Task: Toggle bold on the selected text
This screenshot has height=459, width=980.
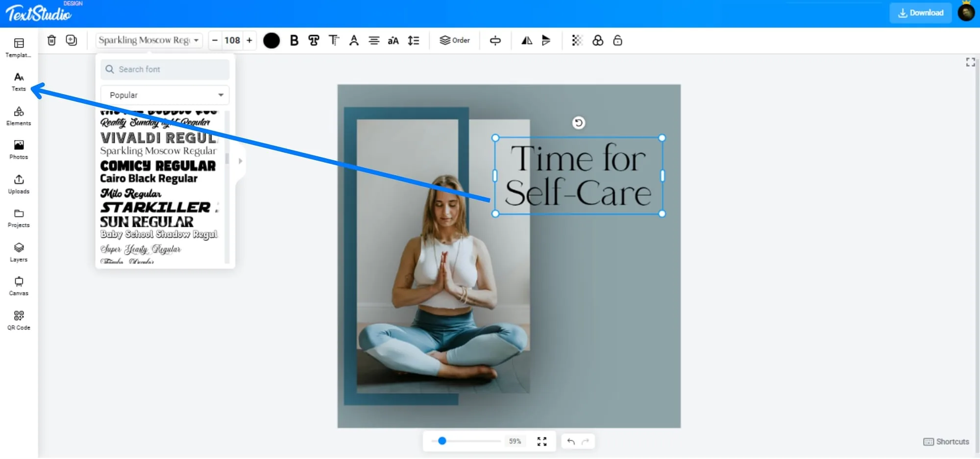Action: (x=294, y=41)
